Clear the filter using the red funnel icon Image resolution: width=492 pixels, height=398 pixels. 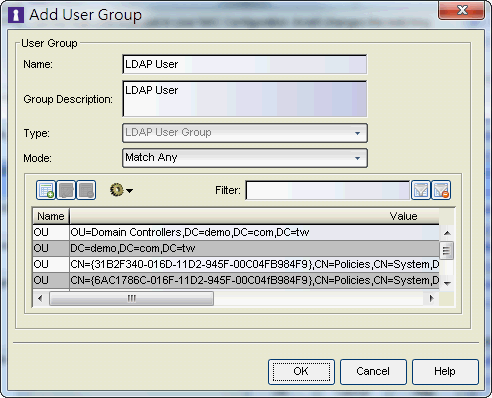pos(441,190)
